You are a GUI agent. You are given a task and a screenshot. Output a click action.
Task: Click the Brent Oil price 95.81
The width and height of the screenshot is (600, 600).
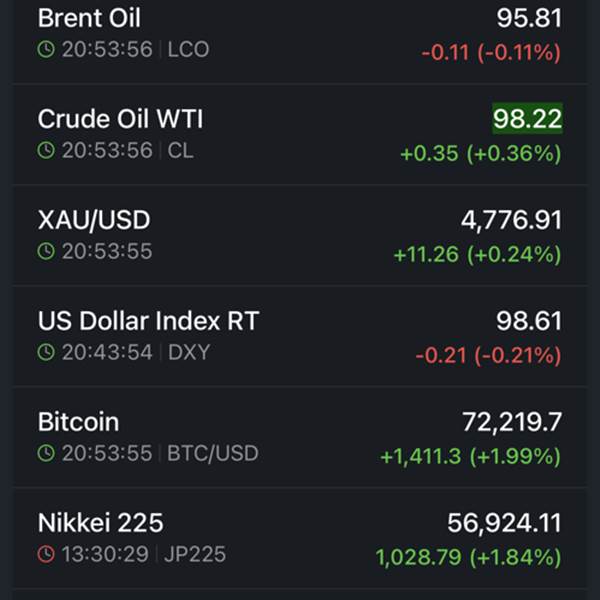tap(528, 18)
